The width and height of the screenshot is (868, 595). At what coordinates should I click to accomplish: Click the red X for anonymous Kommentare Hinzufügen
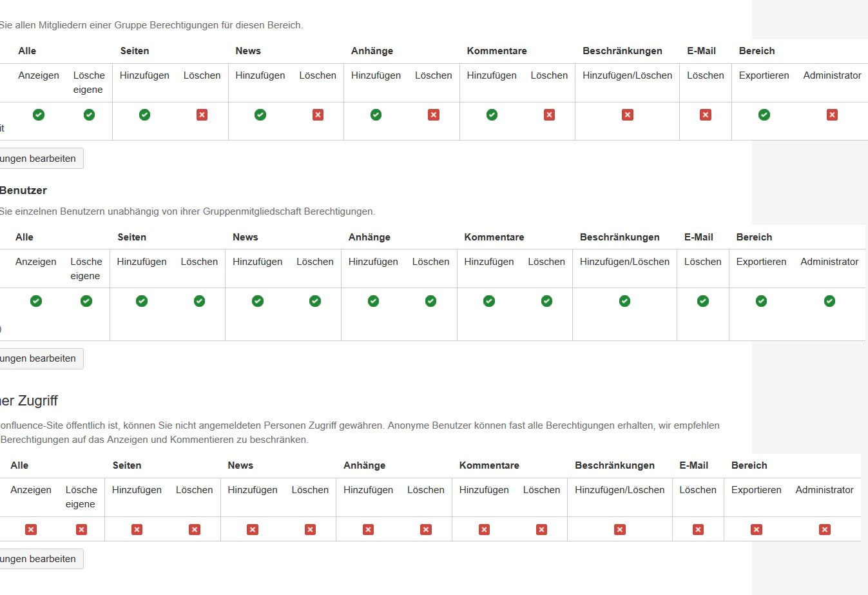point(484,529)
